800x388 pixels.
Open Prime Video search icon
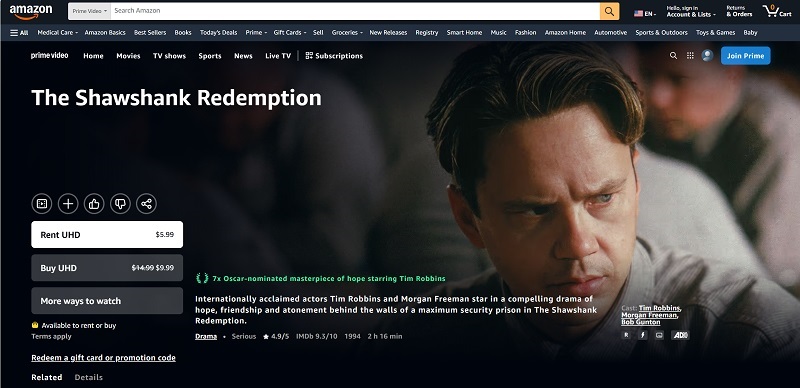(x=673, y=56)
